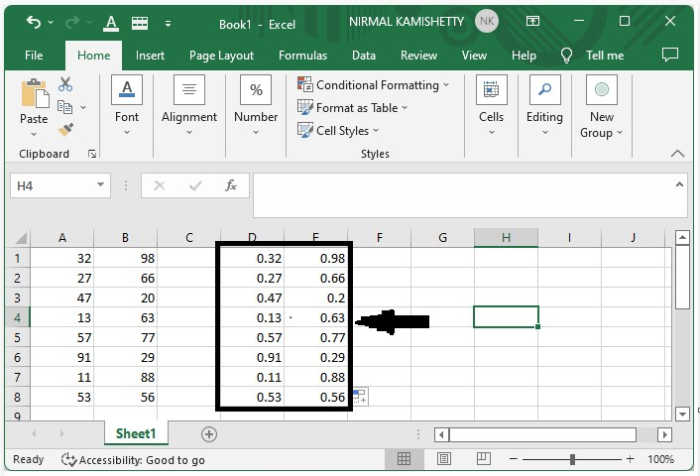Screen dimensions: 700x476
Task: Select the Format Painter brush icon
Action: (66, 130)
